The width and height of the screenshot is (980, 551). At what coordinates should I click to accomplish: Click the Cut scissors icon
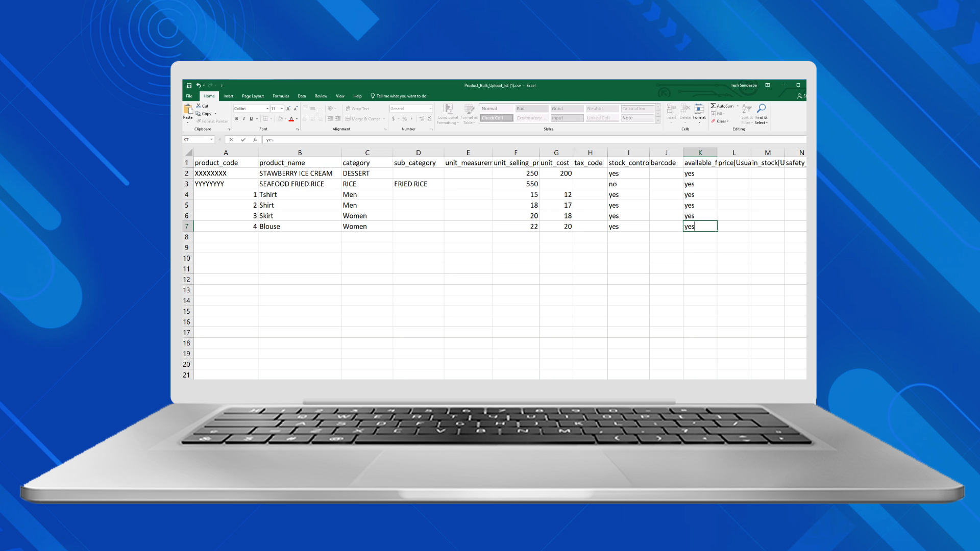coord(199,106)
